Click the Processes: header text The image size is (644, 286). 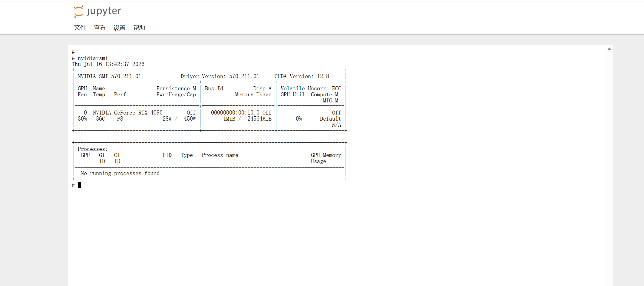pos(93,149)
